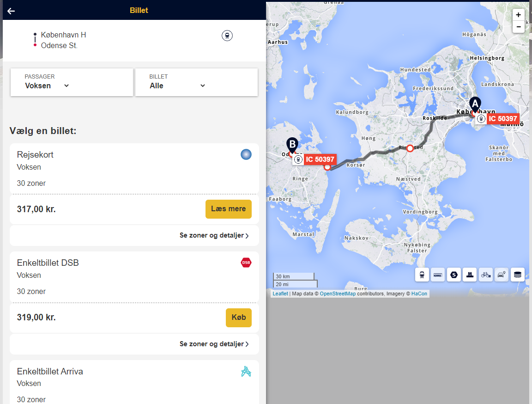
Task: Toggle bike sharing layer on the map
Action: pyautogui.click(x=485, y=275)
